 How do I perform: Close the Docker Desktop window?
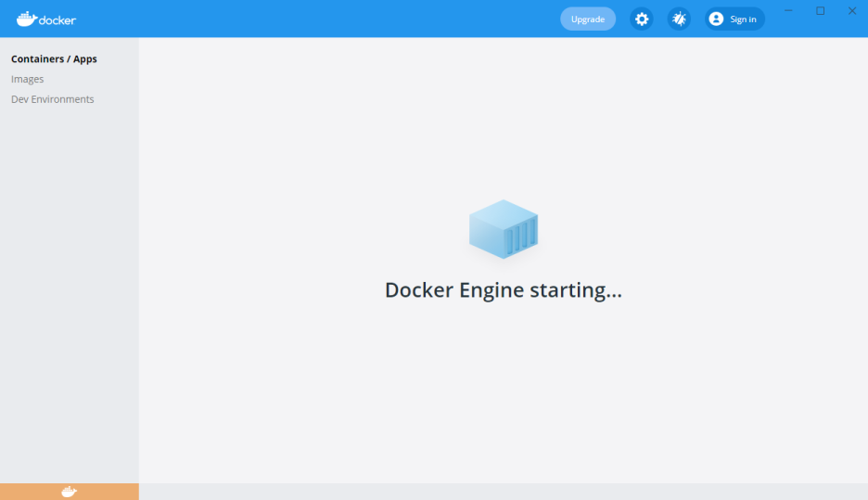[x=852, y=10]
